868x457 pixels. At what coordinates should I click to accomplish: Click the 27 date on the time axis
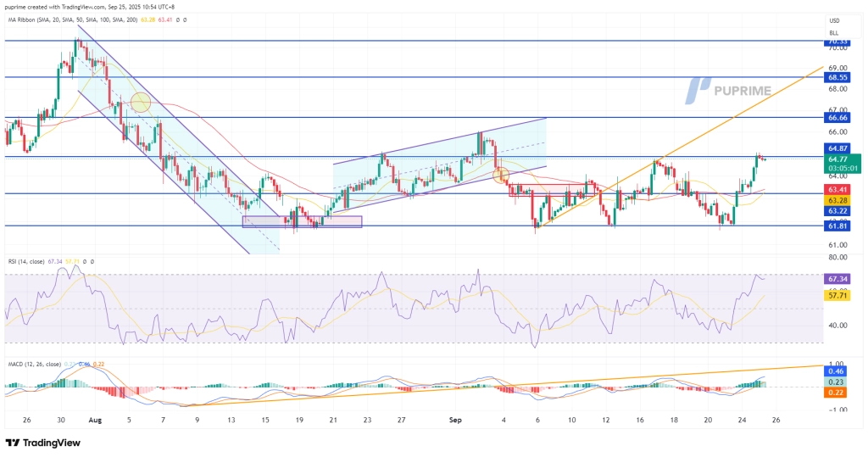(x=401, y=421)
